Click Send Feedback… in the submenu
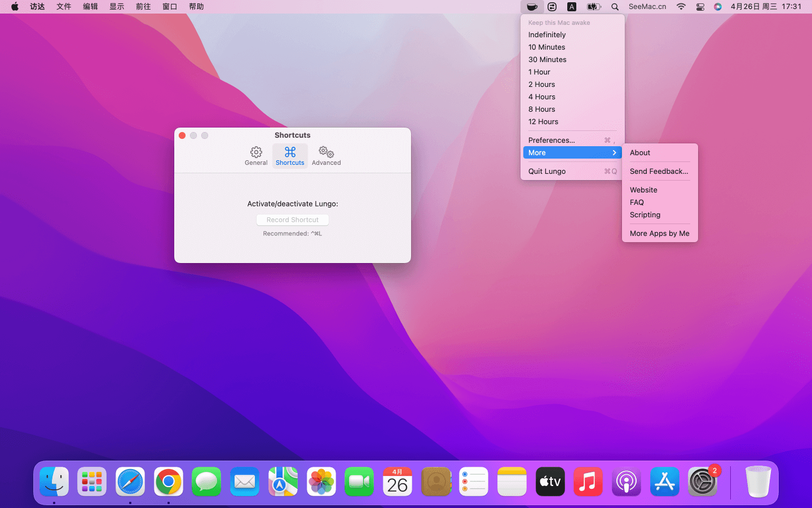The height and width of the screenshot is (508, 812). (x=659, y=171)
